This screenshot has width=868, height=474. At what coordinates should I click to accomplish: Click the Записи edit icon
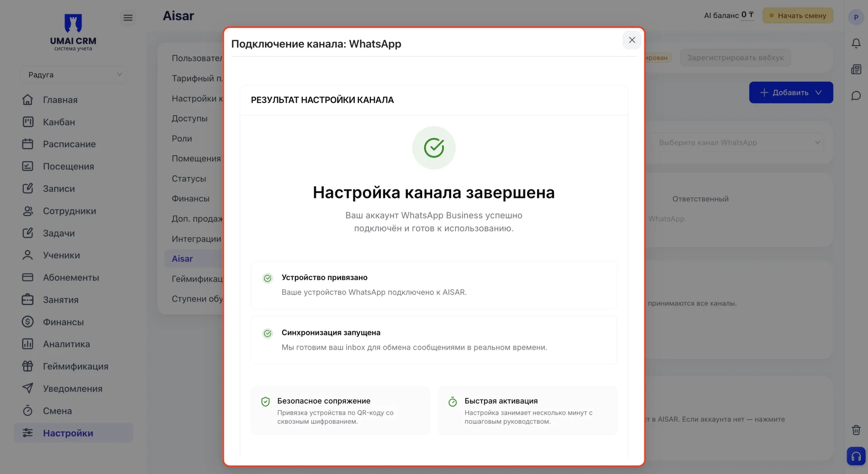pyautogui.click(x=28, y=188)
